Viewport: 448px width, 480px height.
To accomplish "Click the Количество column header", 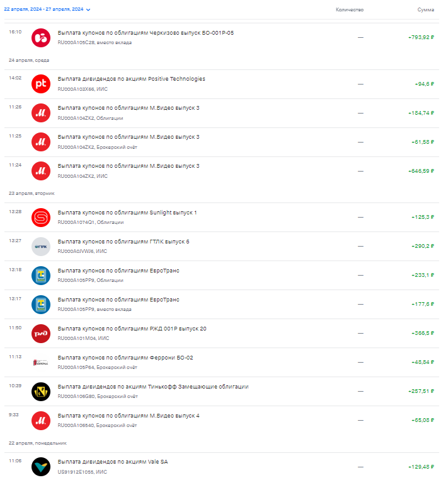I will tap(350, 10).
